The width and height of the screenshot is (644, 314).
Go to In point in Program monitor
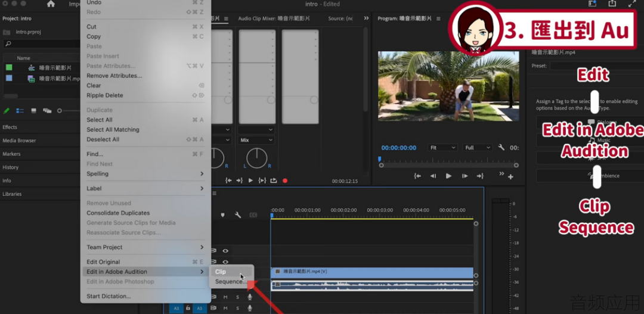pos(417,176)
